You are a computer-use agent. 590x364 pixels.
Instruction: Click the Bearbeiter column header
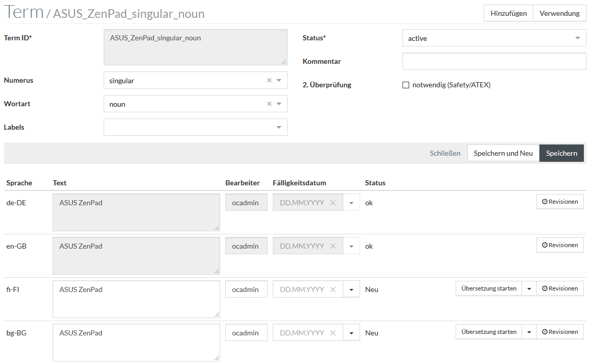pyautogui.click(x=242, y=183)
